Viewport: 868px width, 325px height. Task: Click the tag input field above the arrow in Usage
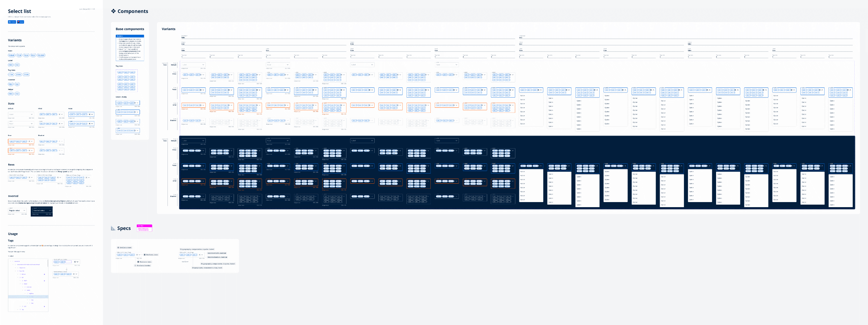66,262
